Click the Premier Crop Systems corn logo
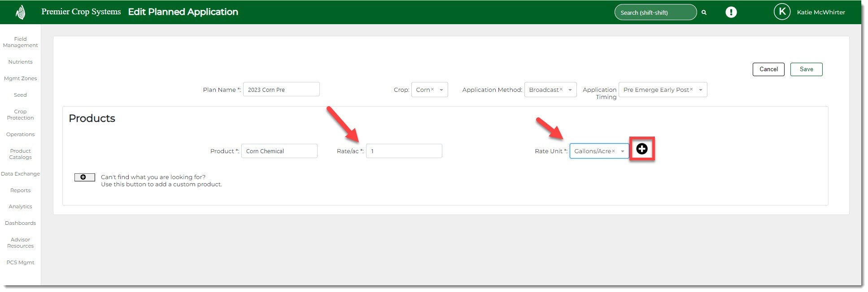 point(20,12)
